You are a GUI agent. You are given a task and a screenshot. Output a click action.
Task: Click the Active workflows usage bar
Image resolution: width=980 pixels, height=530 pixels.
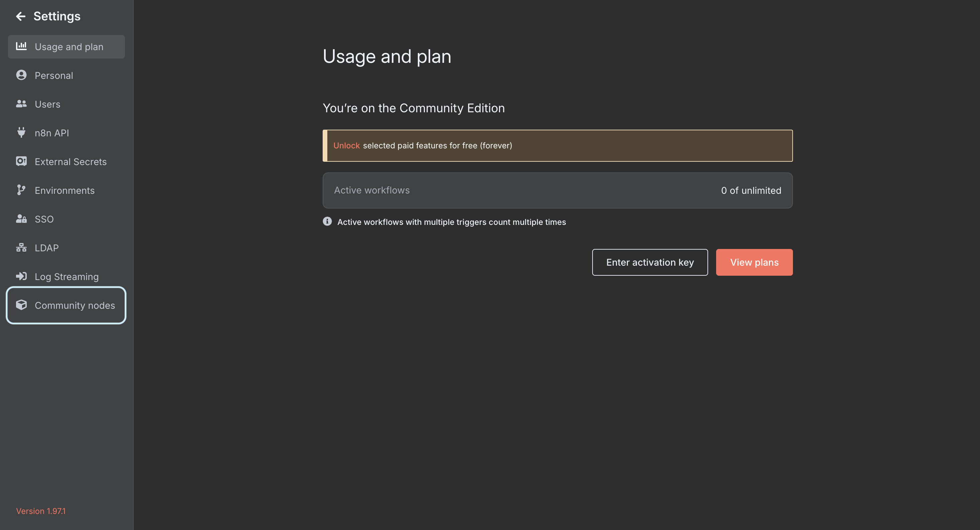pyautogui.click(x=557, y=190)
